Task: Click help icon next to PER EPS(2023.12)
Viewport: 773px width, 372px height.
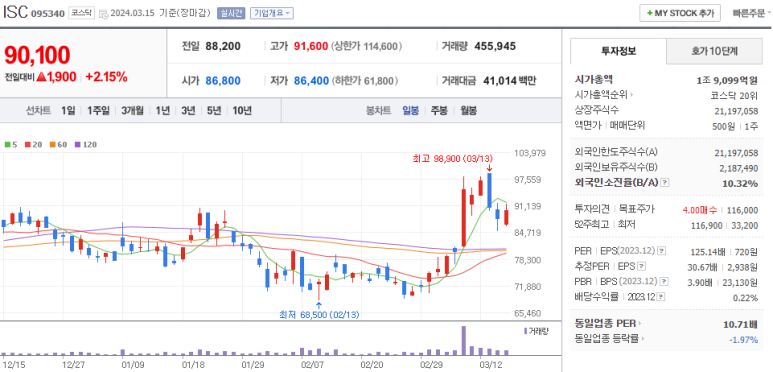Action: (662, 251)
